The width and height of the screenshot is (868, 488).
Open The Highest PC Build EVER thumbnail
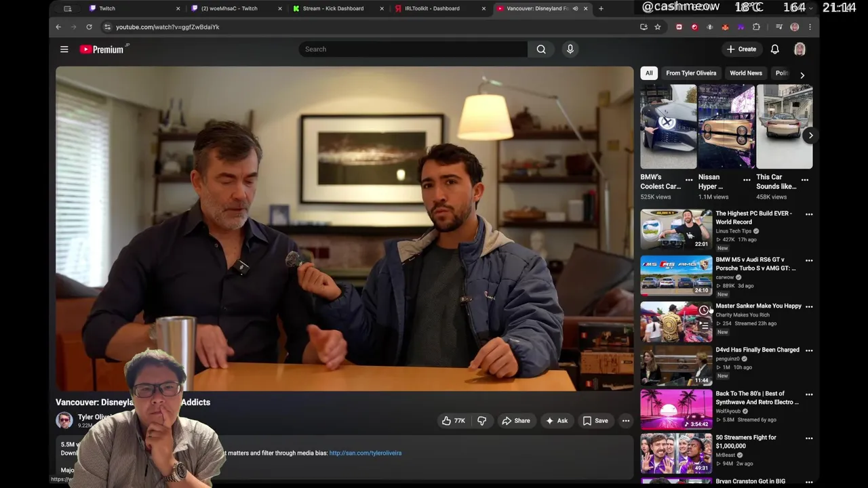(676, 229)
